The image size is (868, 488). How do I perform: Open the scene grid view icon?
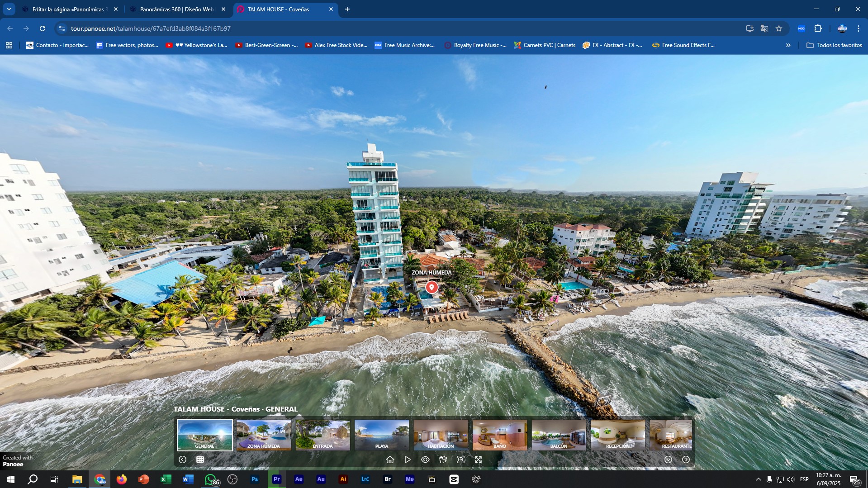coord(200,460)
